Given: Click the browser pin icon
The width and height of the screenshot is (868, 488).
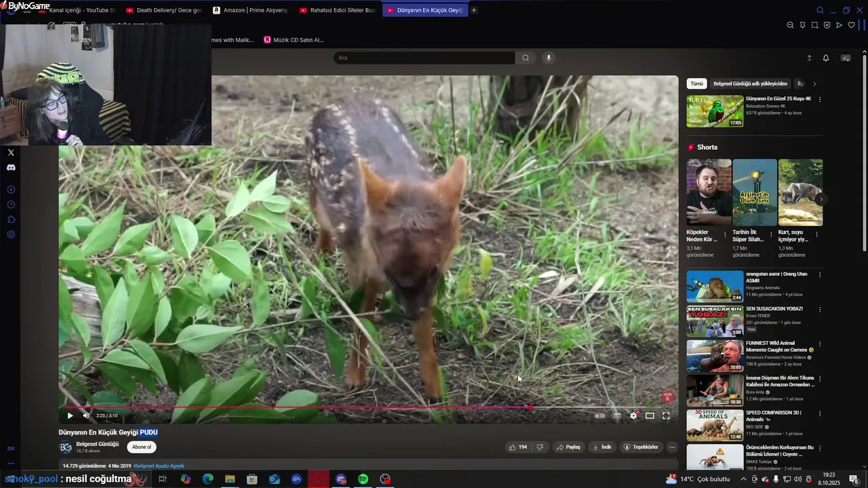Looking at the screenshot, I should 802,25.
